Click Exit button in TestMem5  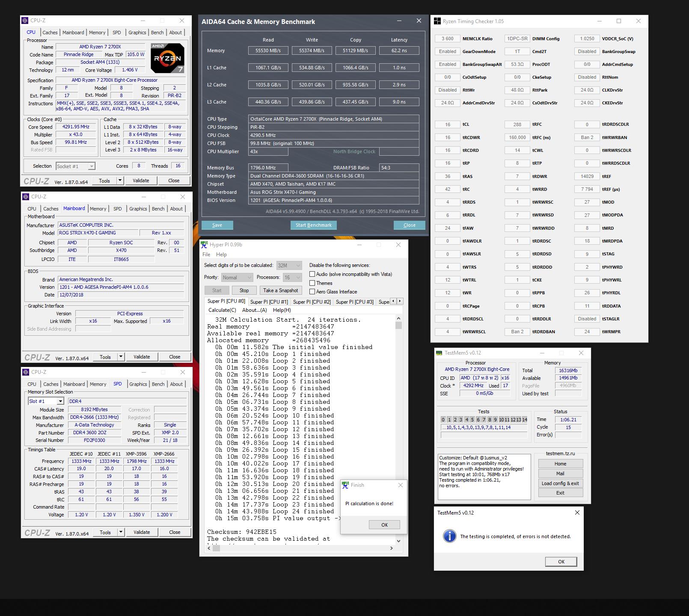[x=561, y=493]
